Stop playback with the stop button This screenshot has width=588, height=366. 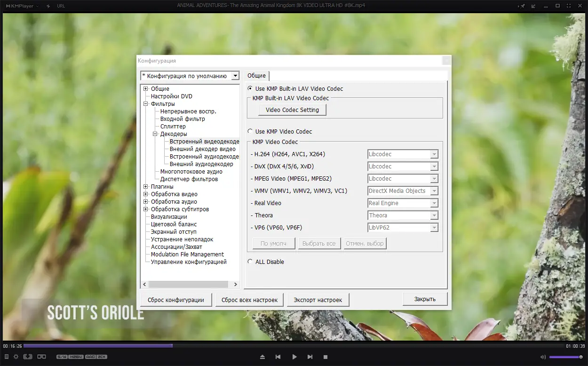[326, 357]
